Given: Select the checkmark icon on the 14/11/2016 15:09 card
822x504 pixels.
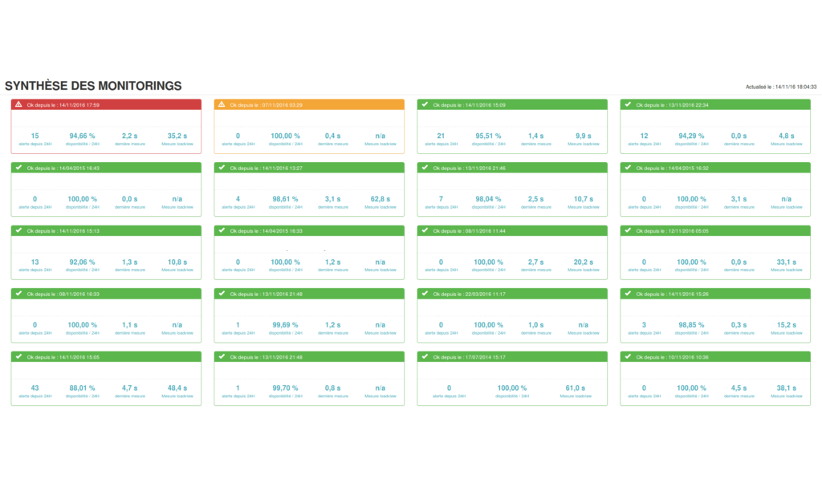Looking at the screenshot, I should tap(425, 104).
